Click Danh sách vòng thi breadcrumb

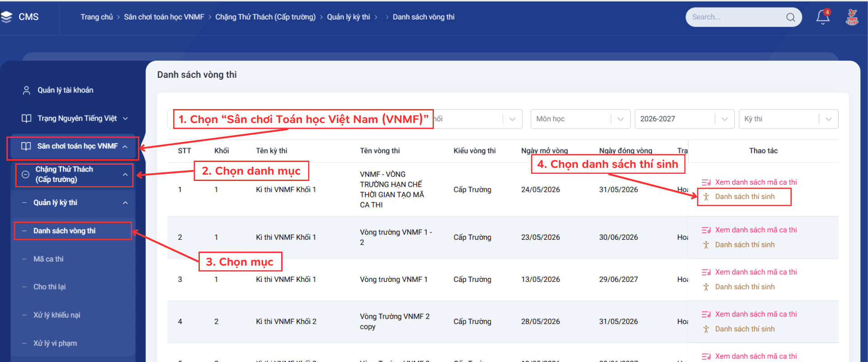pos(424,17)
